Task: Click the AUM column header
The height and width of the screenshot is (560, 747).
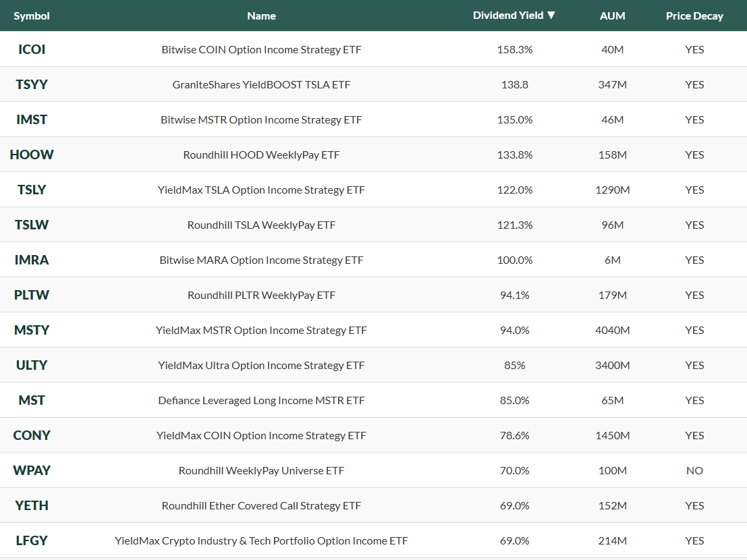Action: click(x=612, y=16)
